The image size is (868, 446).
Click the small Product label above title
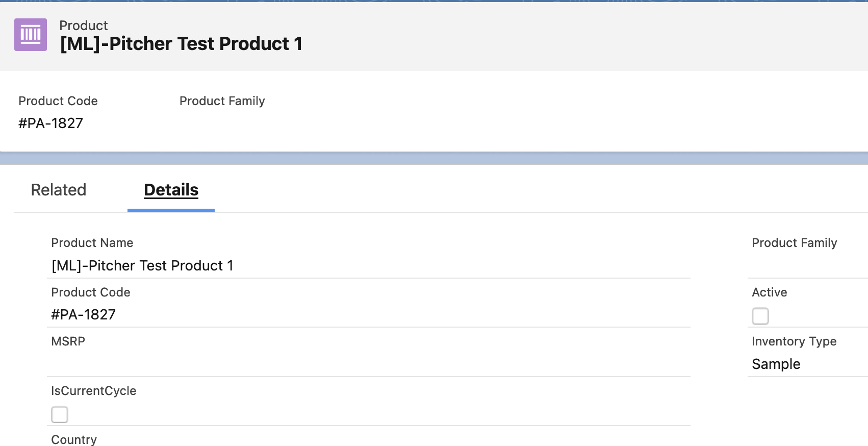click(x=83, y=26)
